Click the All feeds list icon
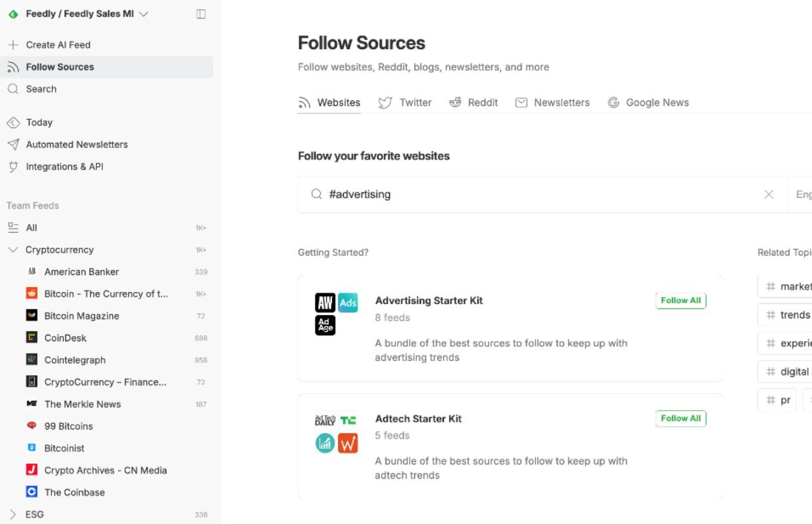The height and width of the screenshot is (524, 812). (13, 227)
